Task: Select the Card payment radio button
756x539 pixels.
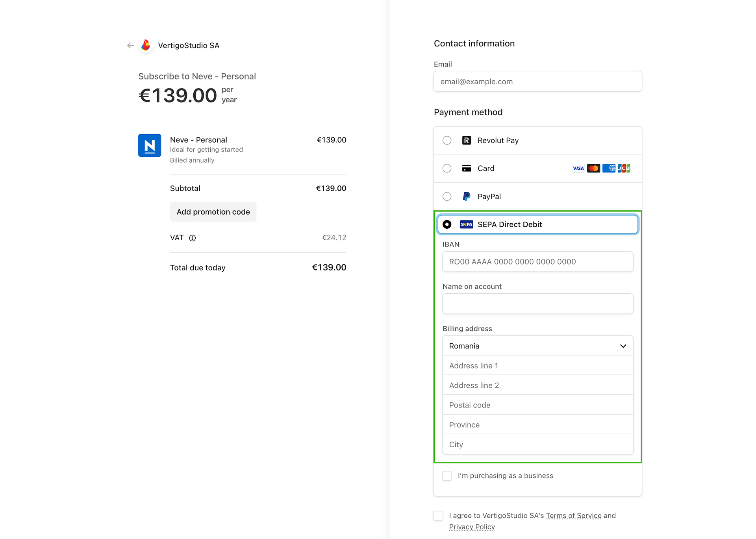Action: [447, 169]
